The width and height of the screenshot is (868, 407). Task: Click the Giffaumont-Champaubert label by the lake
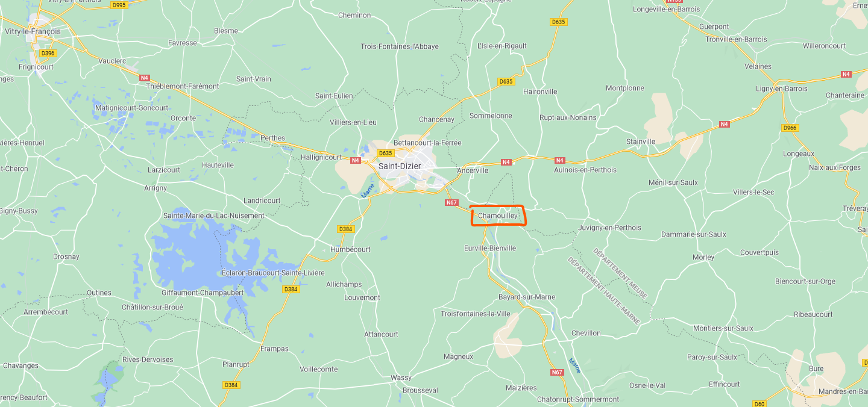coord(203,293)
